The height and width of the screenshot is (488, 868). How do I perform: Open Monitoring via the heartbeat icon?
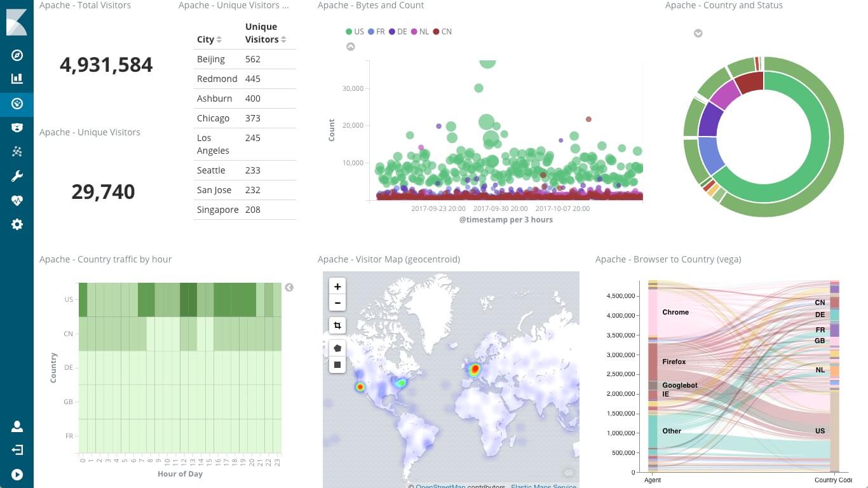coord(17,200)
